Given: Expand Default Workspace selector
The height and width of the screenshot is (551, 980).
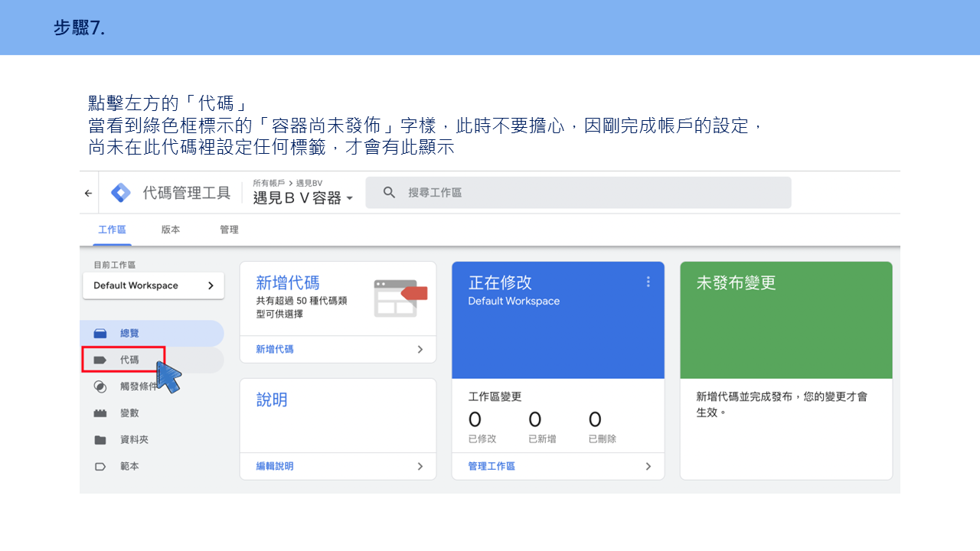Looking at the screenshot, I should [x=153, y=285].
